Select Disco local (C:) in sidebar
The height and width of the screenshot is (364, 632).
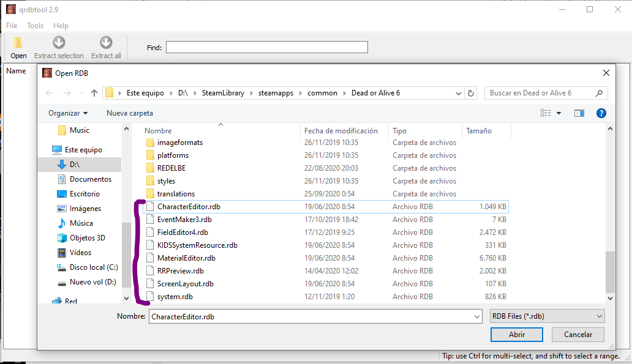(94, 267)
